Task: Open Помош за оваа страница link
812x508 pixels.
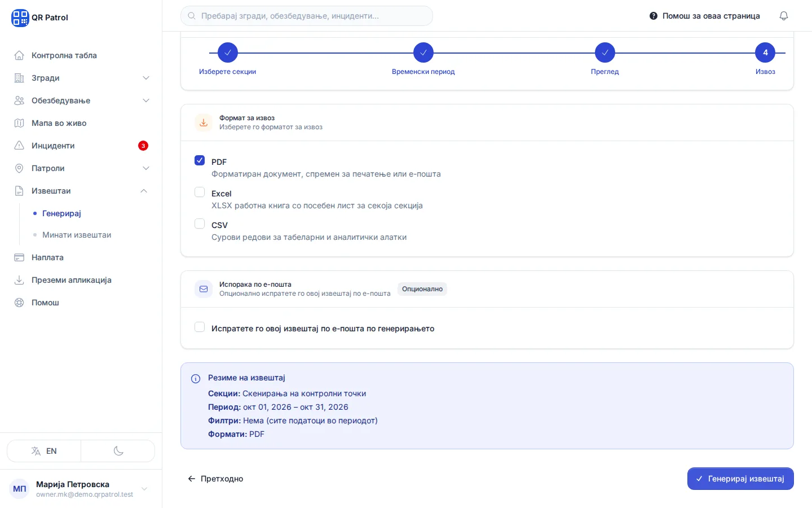Action: [705, 16]
